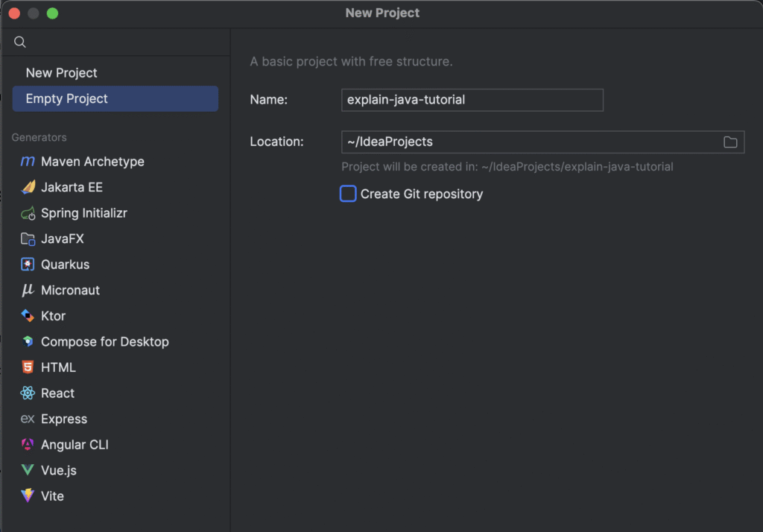Choose the Express generator entry
Screen dimensions: 763x532
(x=63, y=419)
